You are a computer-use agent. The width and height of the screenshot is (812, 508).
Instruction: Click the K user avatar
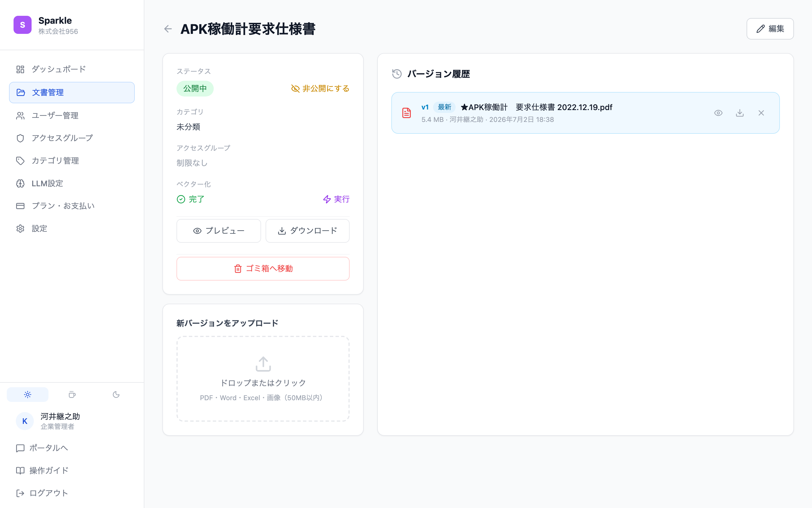pyautogui.click(x=25, y=421)
